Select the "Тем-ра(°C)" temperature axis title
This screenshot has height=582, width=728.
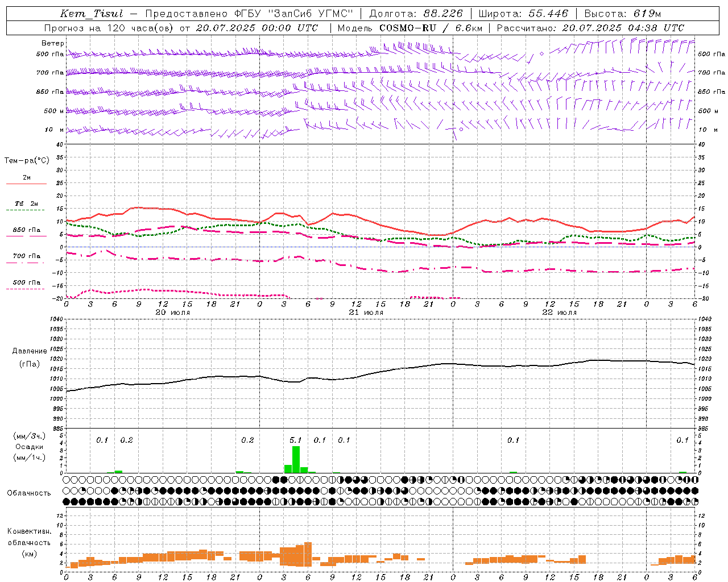click(27, 161)
